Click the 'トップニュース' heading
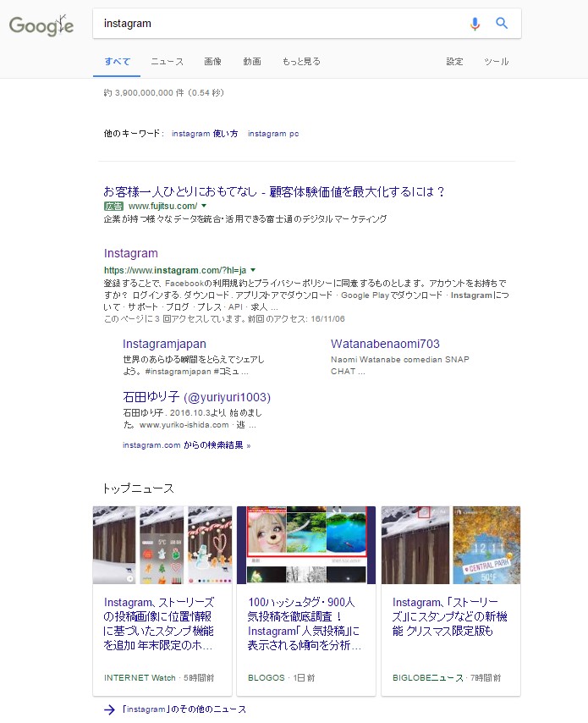 138,488
